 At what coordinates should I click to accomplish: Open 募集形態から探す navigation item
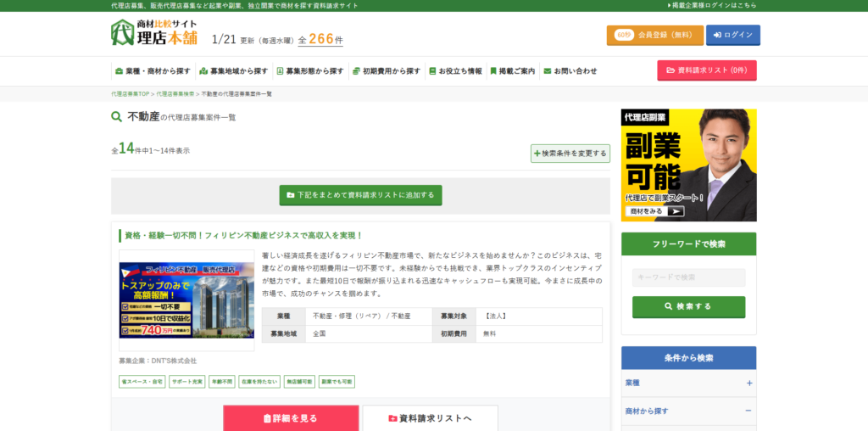coord(309,70)
